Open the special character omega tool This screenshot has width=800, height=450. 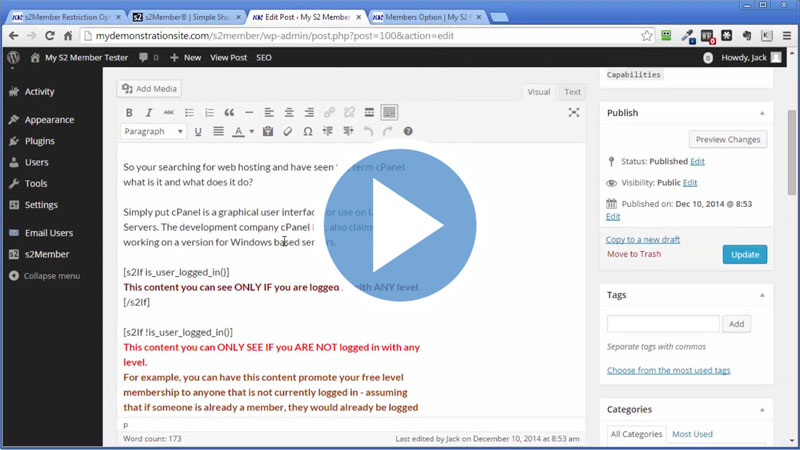point(308,132)
